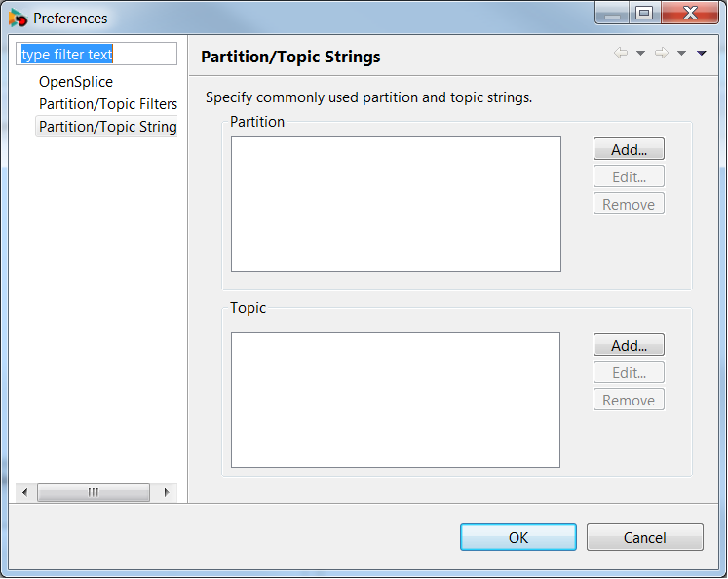This screenshot has height=579, width=728.
Task: Select OpenSplice in the preferences tree
Action: coord(76,82)
